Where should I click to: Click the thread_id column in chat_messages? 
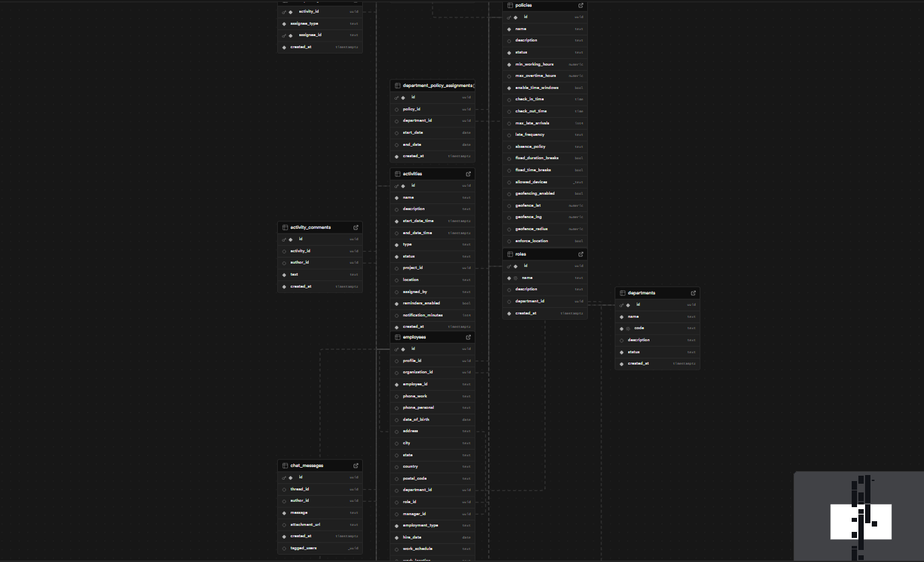[x=320, y=489]
